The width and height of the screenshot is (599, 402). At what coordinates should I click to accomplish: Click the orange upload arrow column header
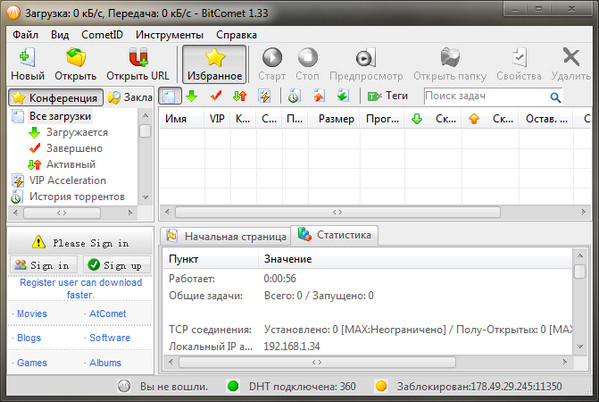(x=474, y=119)
